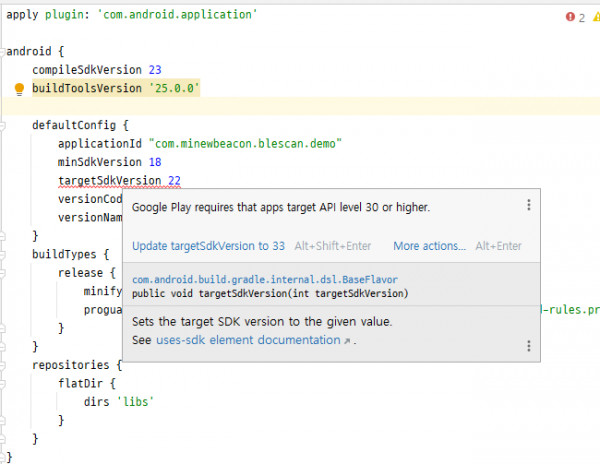The image size is (600, 464).
Task: Click the applicationId string value
Action: pyautogui.click(x=245, y=144)
